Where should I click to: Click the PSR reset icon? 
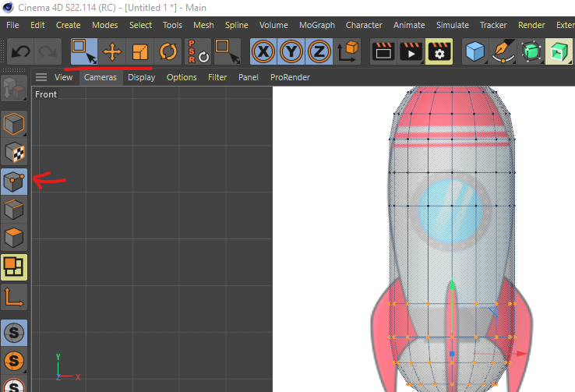click(x=199, y=51)
